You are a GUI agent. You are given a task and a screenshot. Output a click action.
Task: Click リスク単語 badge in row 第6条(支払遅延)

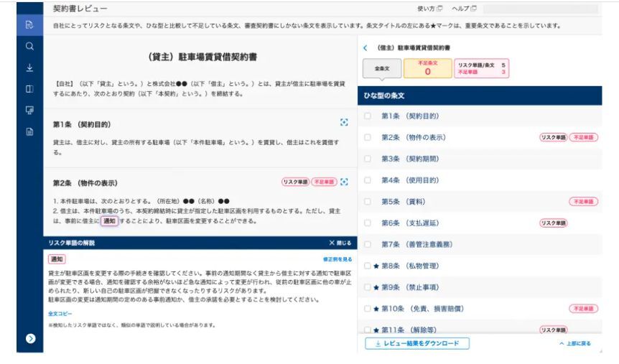[x=554, y=223]
